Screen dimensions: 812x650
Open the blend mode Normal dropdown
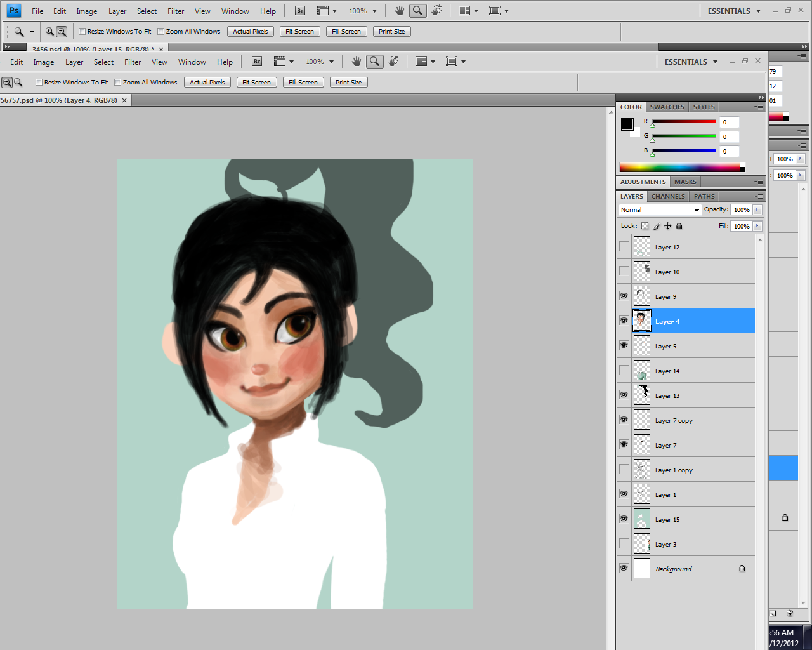(660, 210)
